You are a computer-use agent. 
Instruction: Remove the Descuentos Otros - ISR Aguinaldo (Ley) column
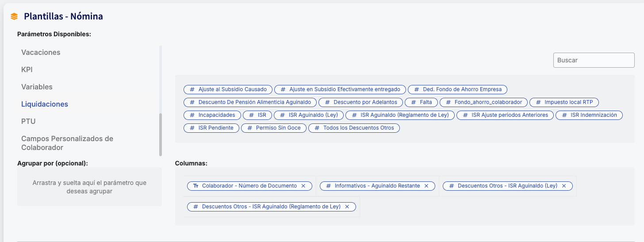pyautogui.click(x=564, y=186)
